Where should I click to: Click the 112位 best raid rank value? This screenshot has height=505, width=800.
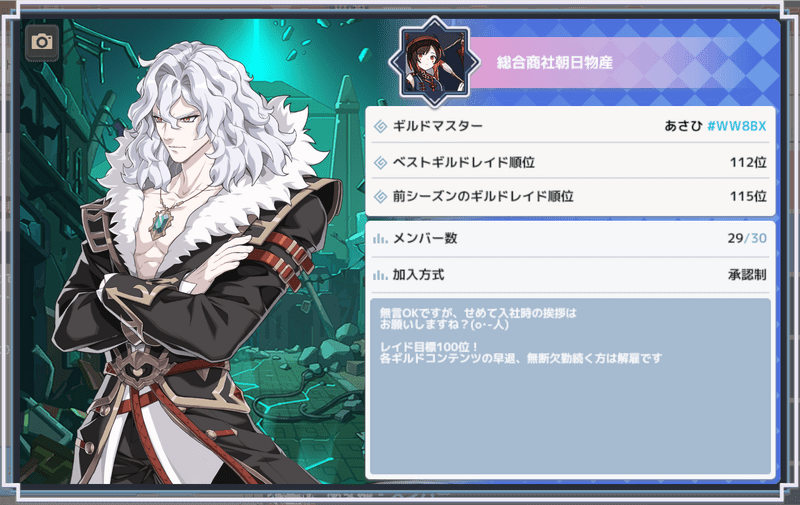tap(748, 163)
